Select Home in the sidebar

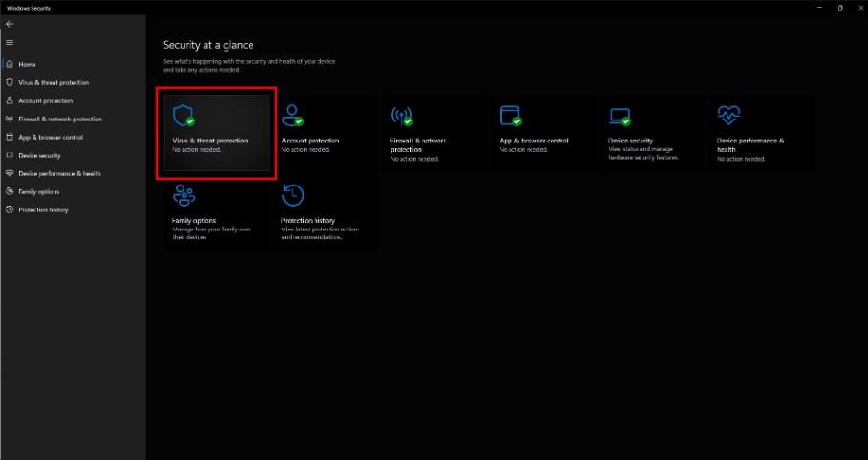(x=27, y=64)
